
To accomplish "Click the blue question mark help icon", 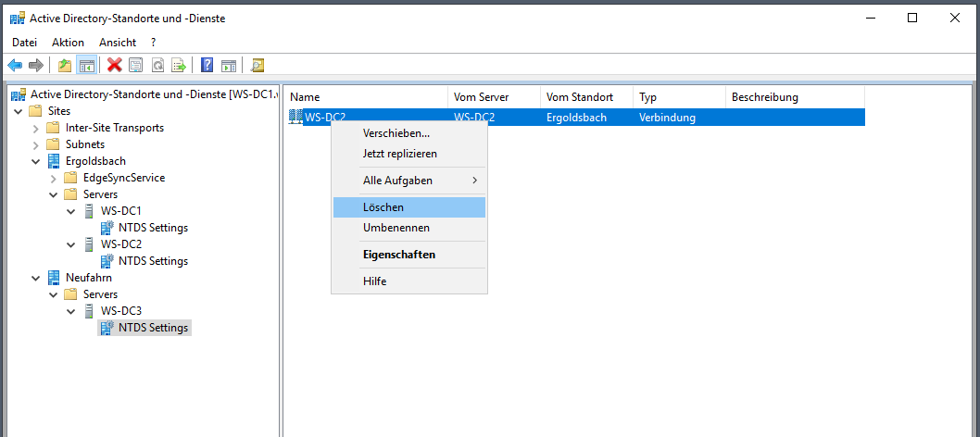I will [207, 65].
